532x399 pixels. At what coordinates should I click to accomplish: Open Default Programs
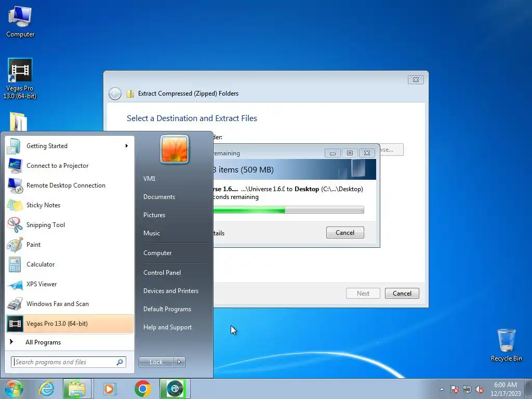(167, 309)
